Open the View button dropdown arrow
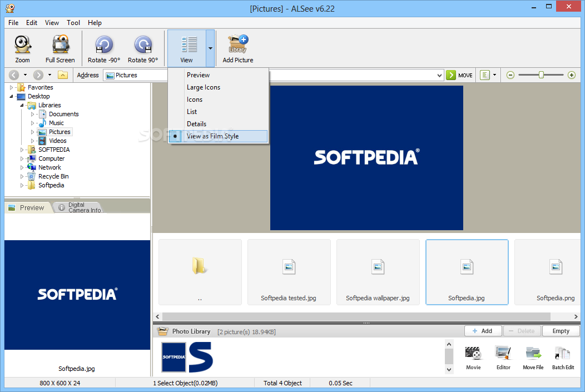This screenshot has height=392, width=585. tap(210, 48)
